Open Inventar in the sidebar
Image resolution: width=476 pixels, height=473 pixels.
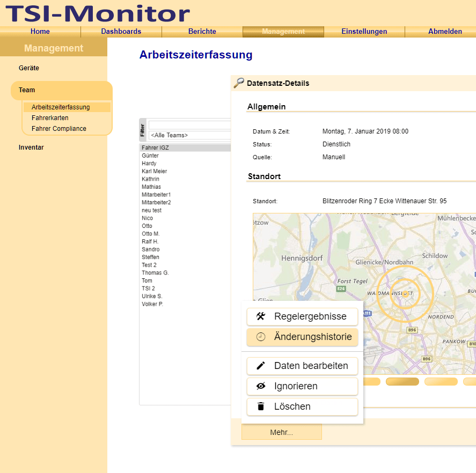click(x=31, y=147)
